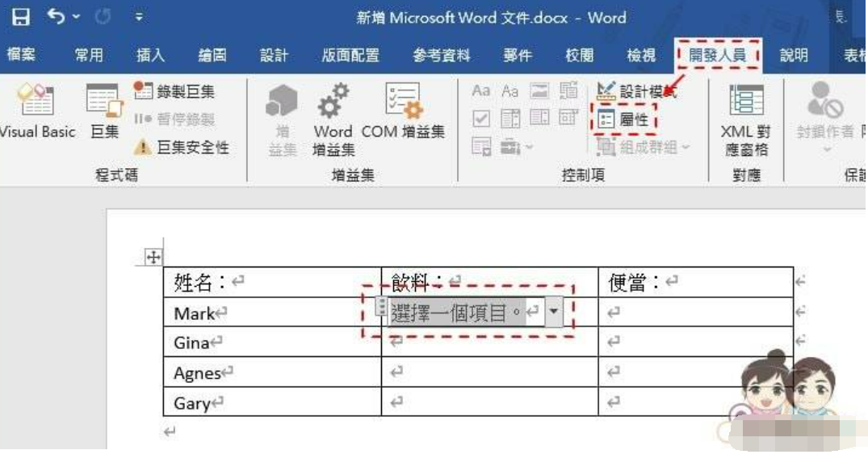The image size is (868, 467).
Task: Expand the Undo history dropdown arrow
Action: [x=76, y=16]
